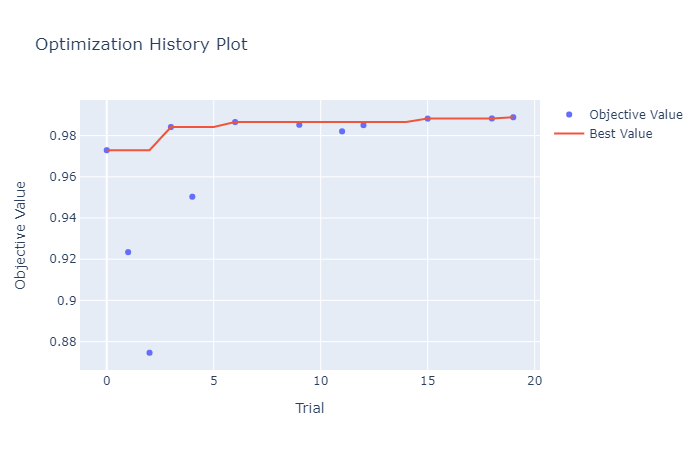Toggle the Best Value legend entry
The height and width of the screenshot is (450, 700).
(x=620, y=134)
